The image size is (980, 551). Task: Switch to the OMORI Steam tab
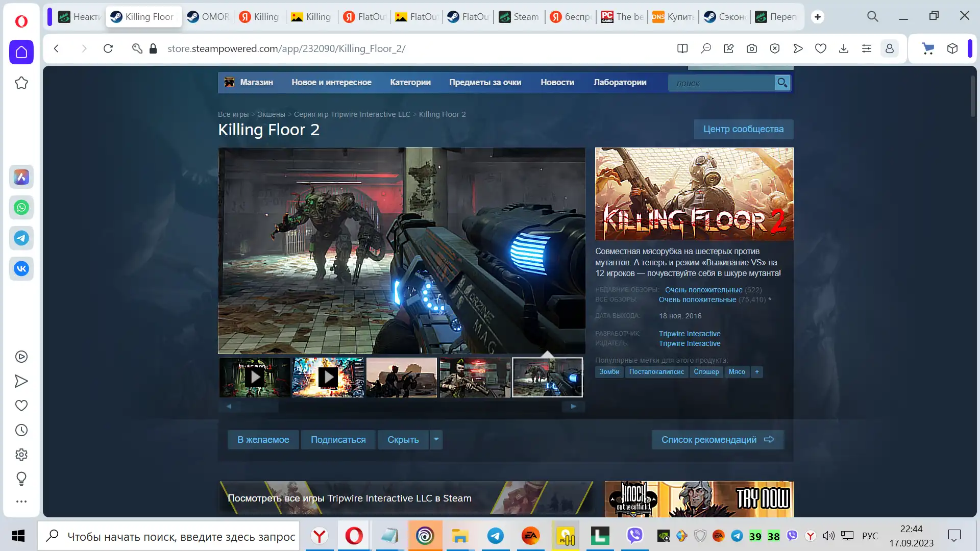coord(208,17)
